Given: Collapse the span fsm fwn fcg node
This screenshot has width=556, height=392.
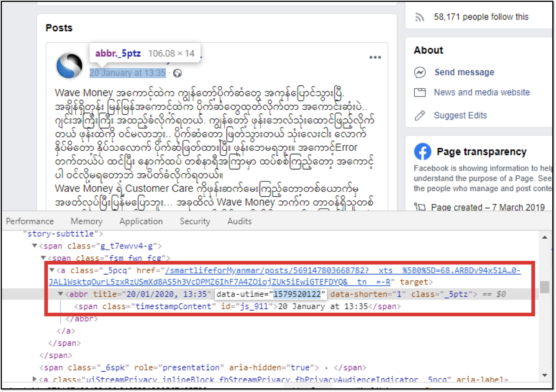Looking at the screenshot, I should pyautogui.click(x=43, y=258).
